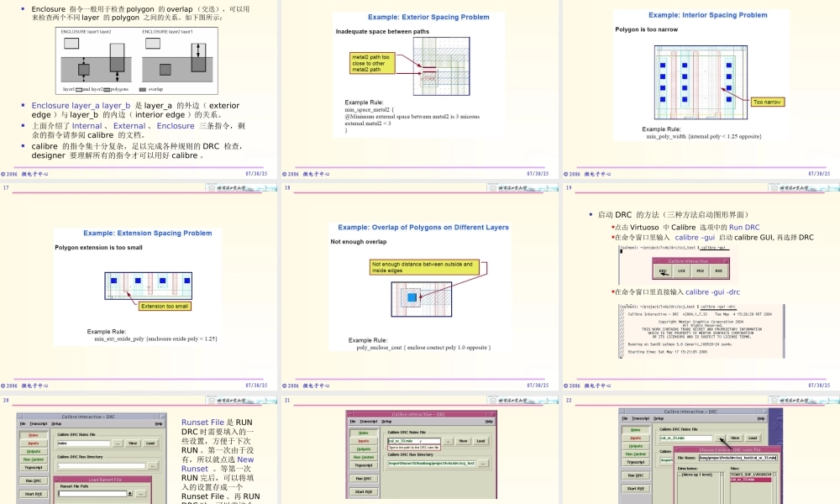Click Run DRC button in slide 20 window

tap(34, 480)
